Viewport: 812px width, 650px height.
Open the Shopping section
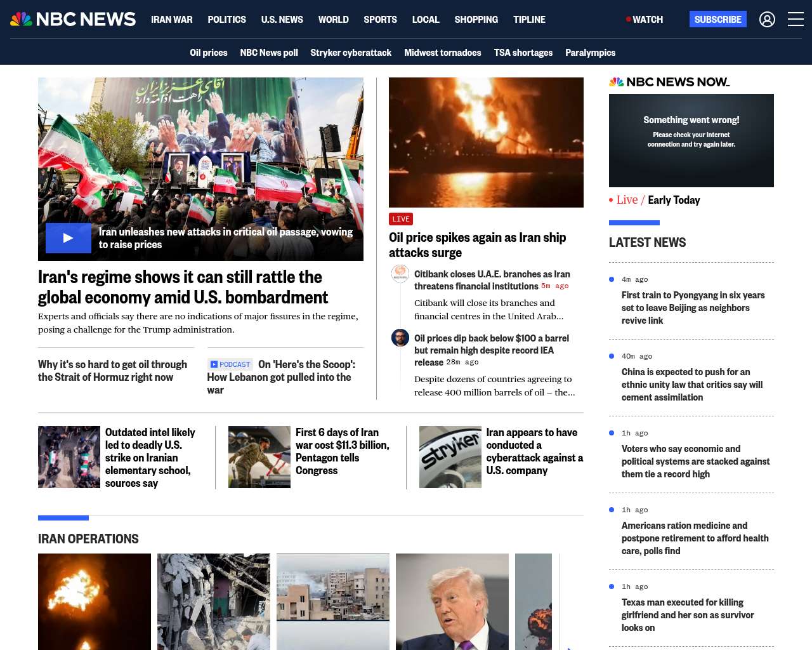[476, 20]
